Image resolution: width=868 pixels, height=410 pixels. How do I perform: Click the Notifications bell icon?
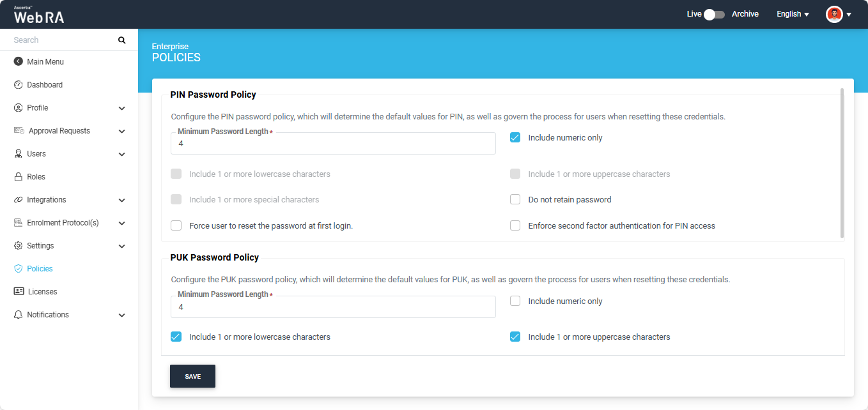(18, 315)
